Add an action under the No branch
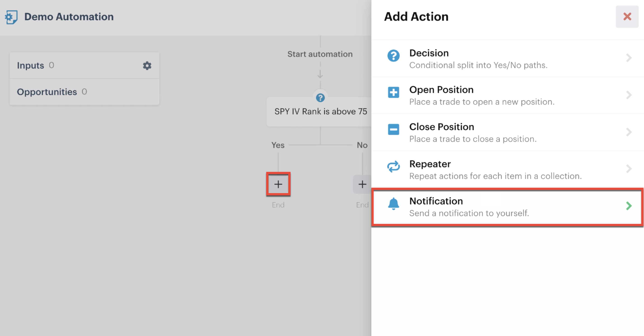Image resolution: width=644 pixels, height=336 pixels. [362, 184]
